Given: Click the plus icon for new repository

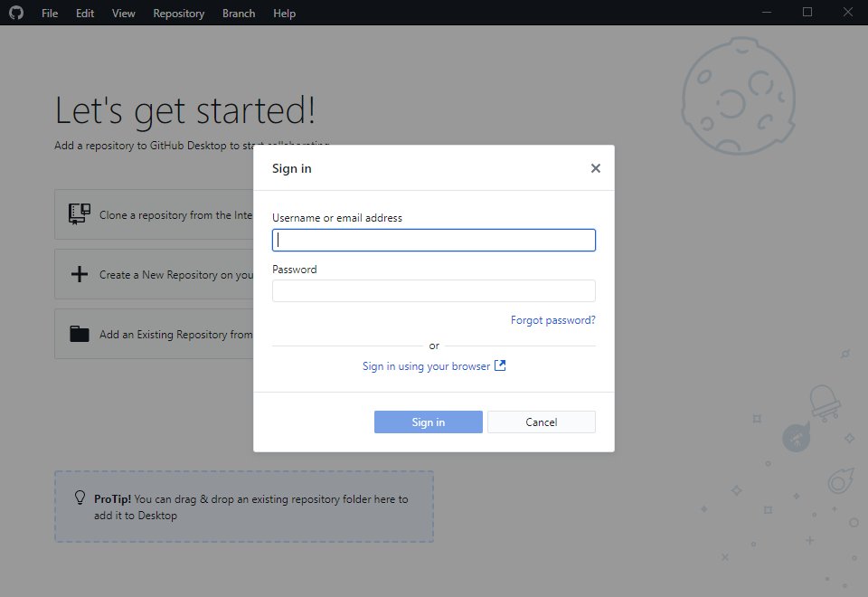Looking at the screenshot, I should pos(80,274).
